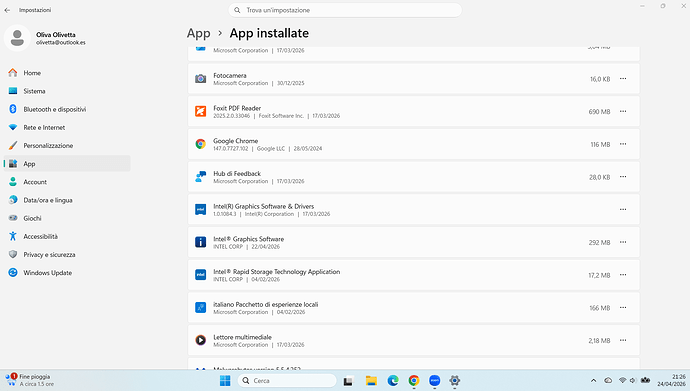Click the Trova un'impostazione search field
This screenshot has width=690, height=391.
[x=345, y=10]
